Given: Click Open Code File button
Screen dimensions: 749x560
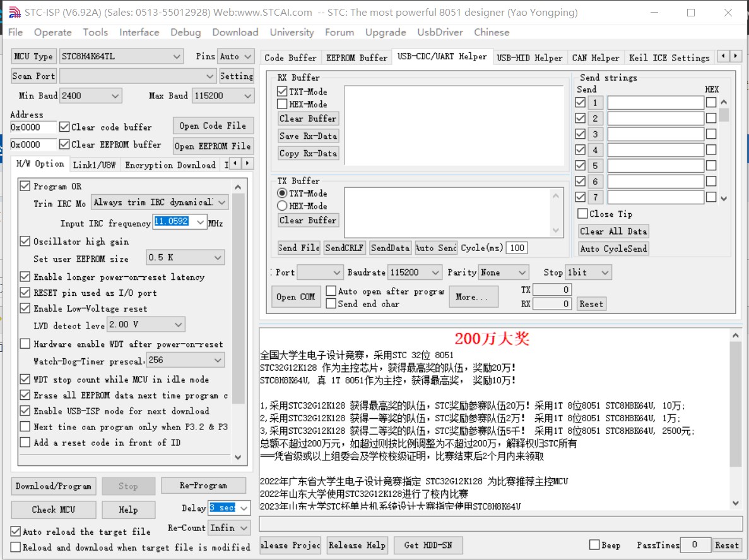Looking at the screenshot, I should pyautogui.click(x=213, y=125).
